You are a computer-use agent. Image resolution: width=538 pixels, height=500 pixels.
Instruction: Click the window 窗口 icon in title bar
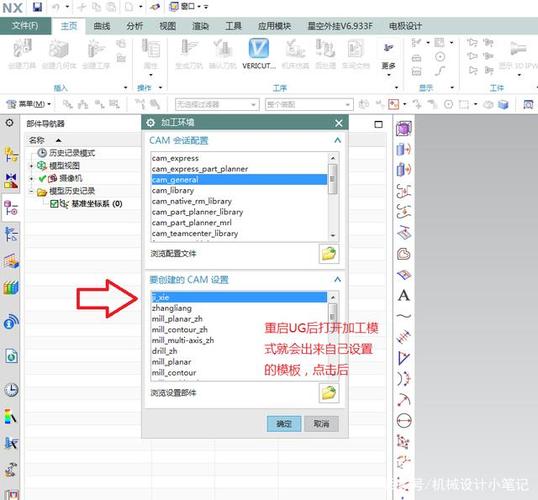tap(174, 7)
